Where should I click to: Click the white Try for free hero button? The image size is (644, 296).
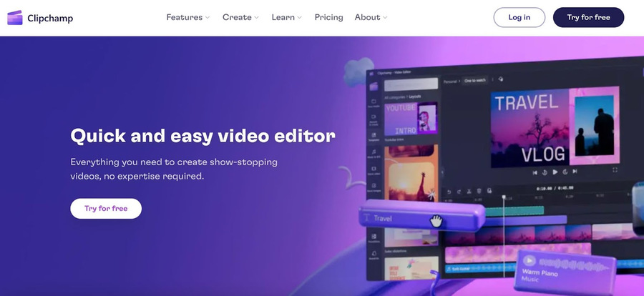[106, 209]
